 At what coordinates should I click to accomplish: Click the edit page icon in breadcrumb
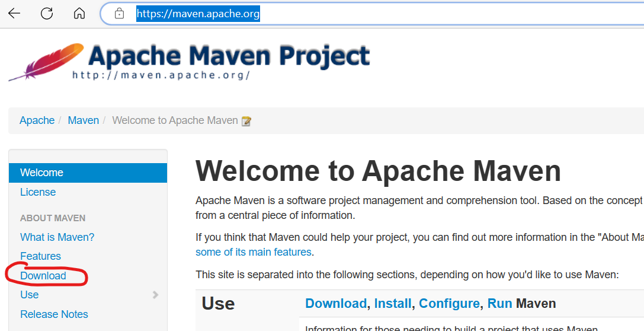[246, 121]
